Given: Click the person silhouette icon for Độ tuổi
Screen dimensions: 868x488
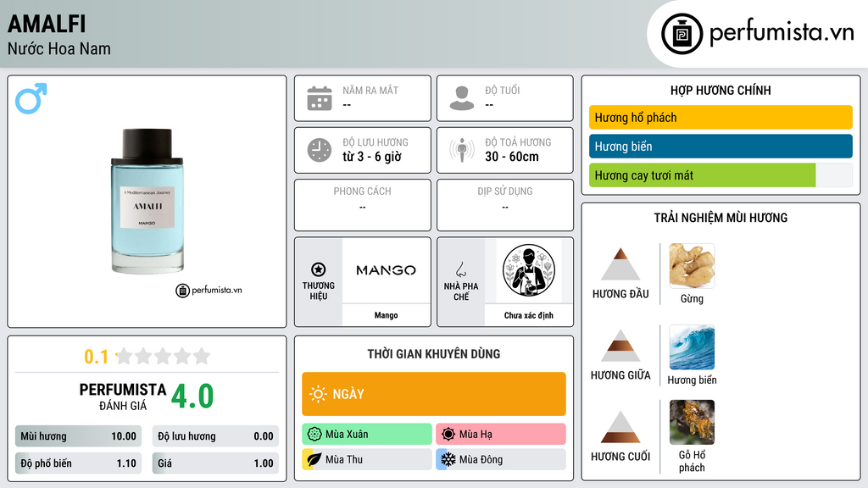Looking at the screenshot, I should (x=462, y=98).
